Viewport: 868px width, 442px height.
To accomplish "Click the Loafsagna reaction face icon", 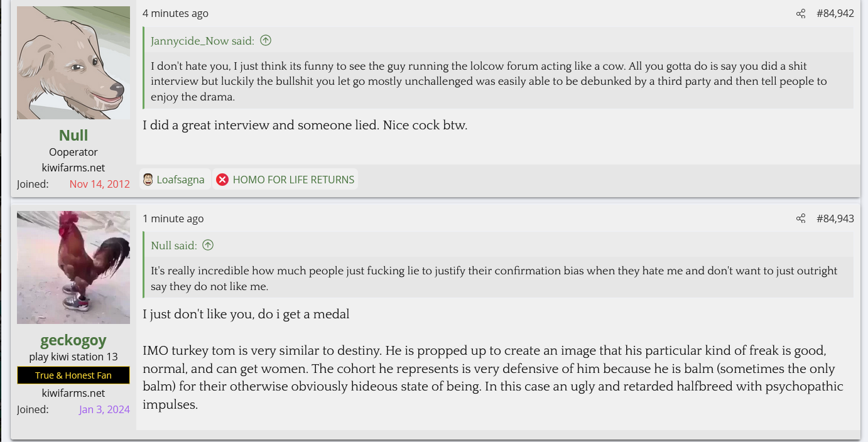I will click(x=148, y=180).
